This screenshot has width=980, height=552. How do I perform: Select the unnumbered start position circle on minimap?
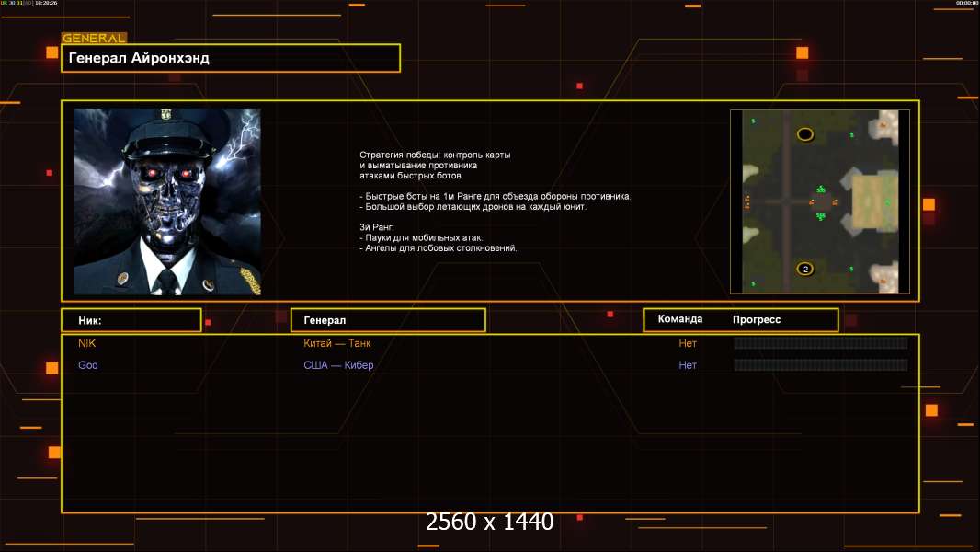coord(805,133)
